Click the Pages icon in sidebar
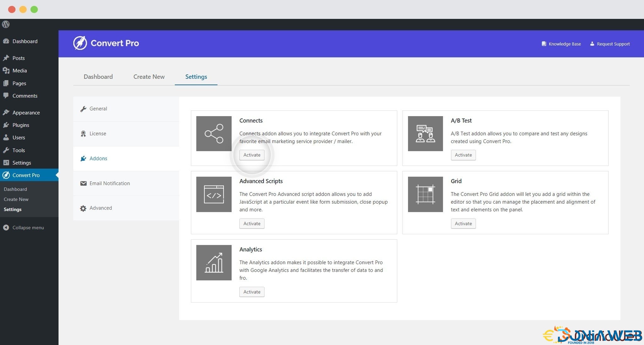644x345 pixels. pos(6,83)
